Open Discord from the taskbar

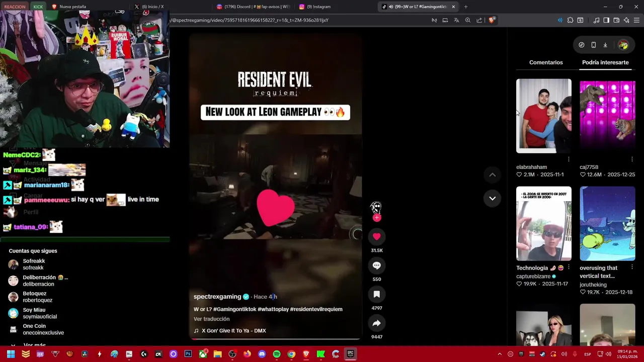(x=262, y=354)
